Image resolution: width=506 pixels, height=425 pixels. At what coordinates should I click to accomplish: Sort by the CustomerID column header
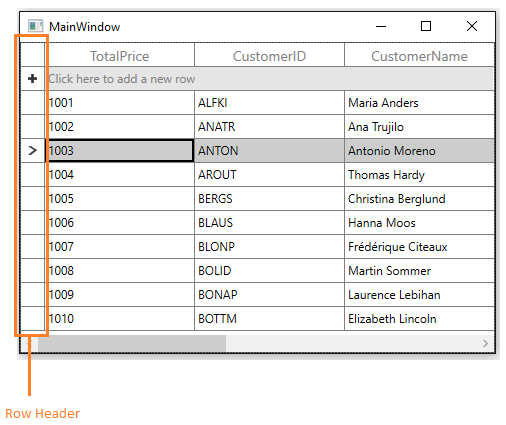click(x=269, y=55)
